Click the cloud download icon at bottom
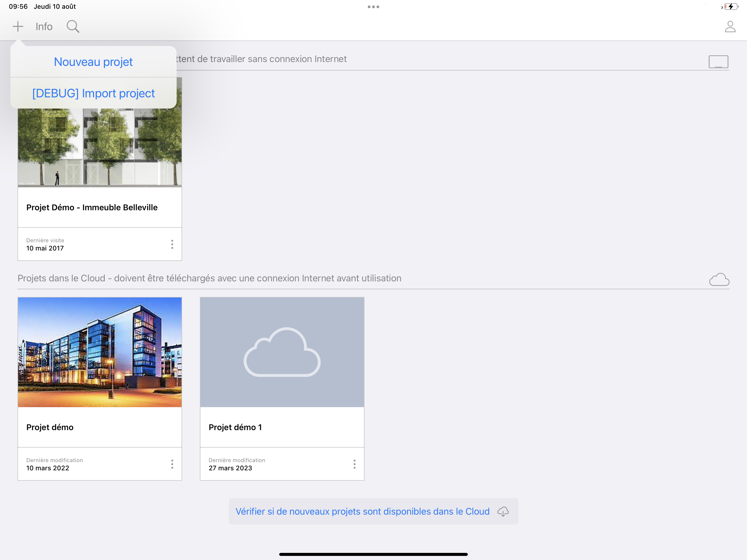This screenshot has width=747, height=560. click(503, 511)
